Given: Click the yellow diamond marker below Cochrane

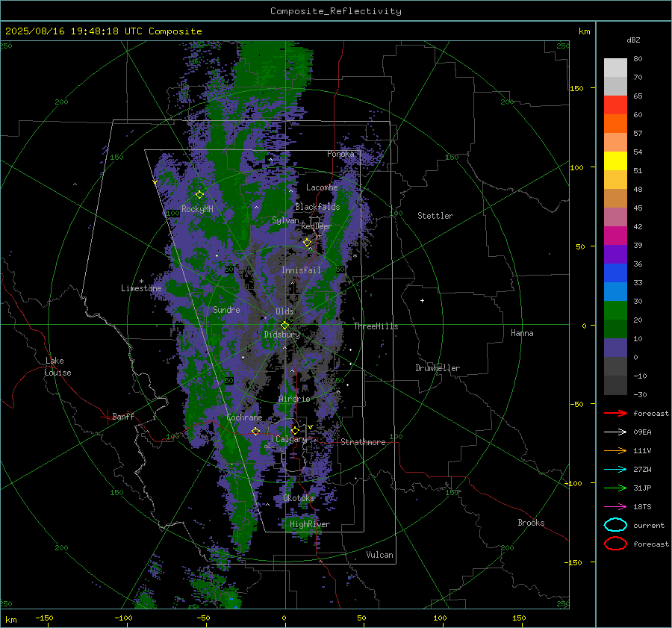Looking at the screenshot, I should [x=255, y=431].
